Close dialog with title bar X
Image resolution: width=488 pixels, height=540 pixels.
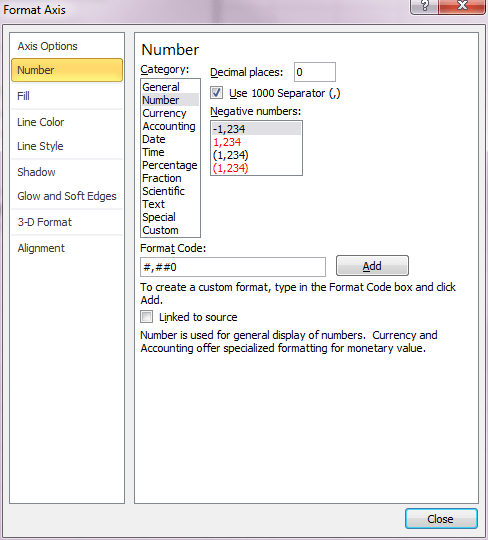(x=463, y=7)
